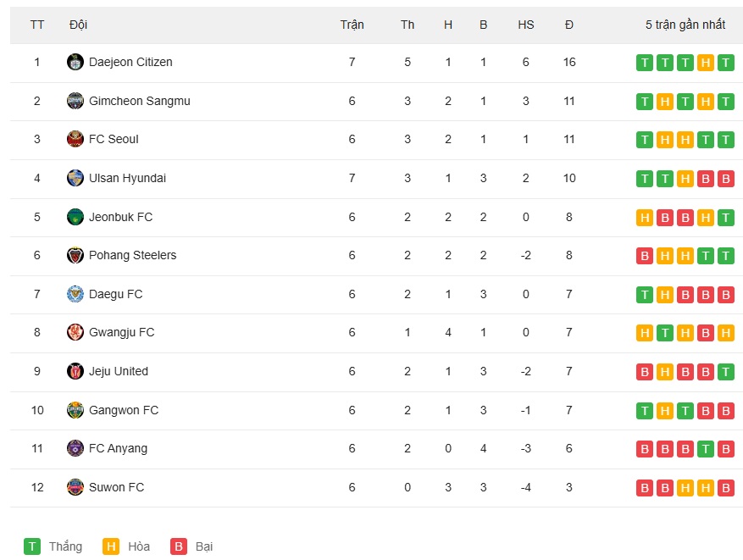Click the green Thắng legend swatch
This screenshot has width=743, height=560.
coord(32,546)
